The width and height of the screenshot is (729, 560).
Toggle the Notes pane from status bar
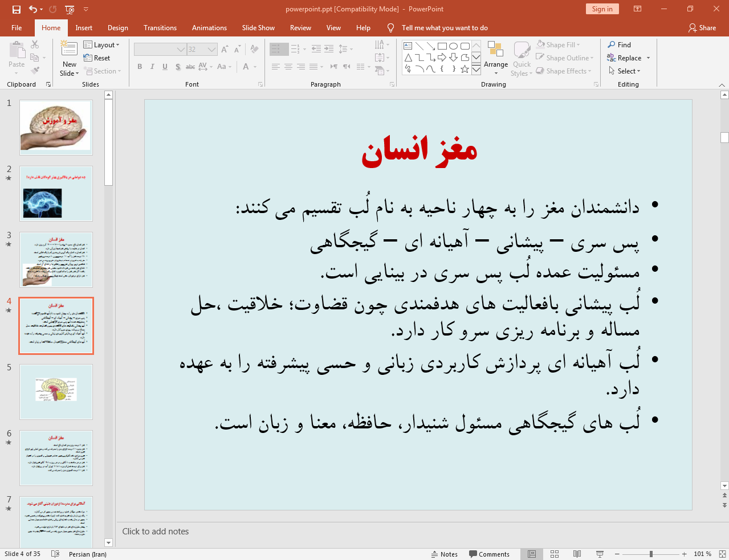[x=445, y=554]
